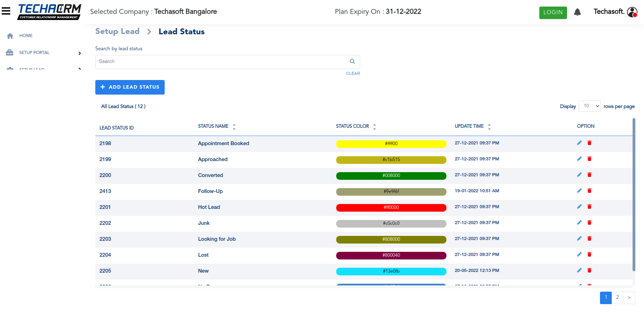
Task: Edit the Hot Lead status
Action: point(579,207)
